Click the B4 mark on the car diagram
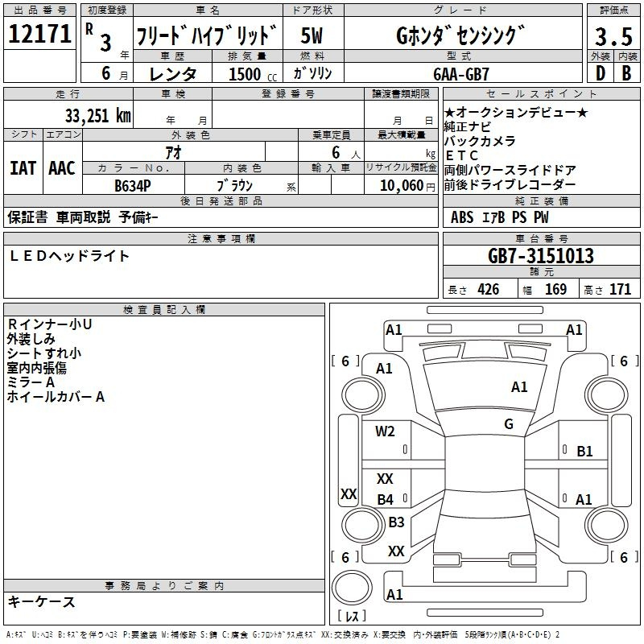 386,499
